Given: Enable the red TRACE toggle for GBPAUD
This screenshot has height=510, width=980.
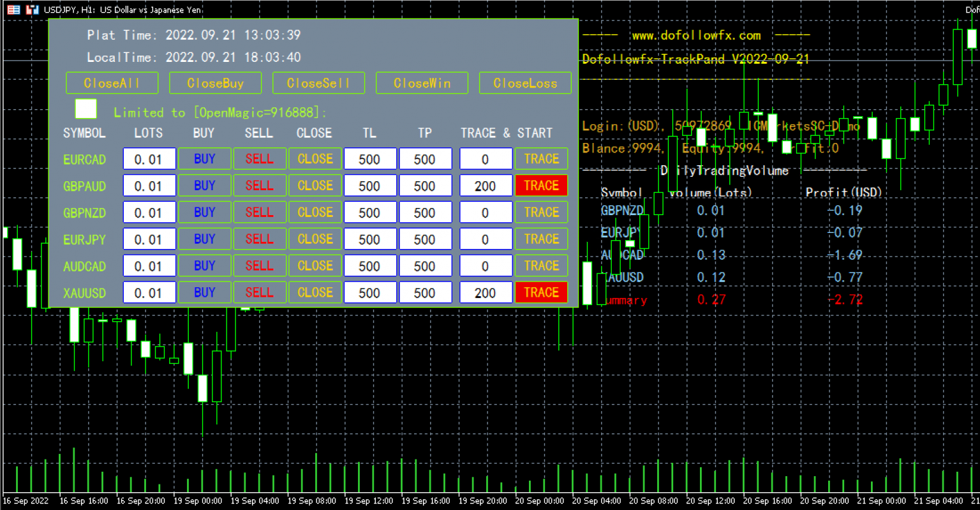Looking at the screenshot, I should (541, 186).
